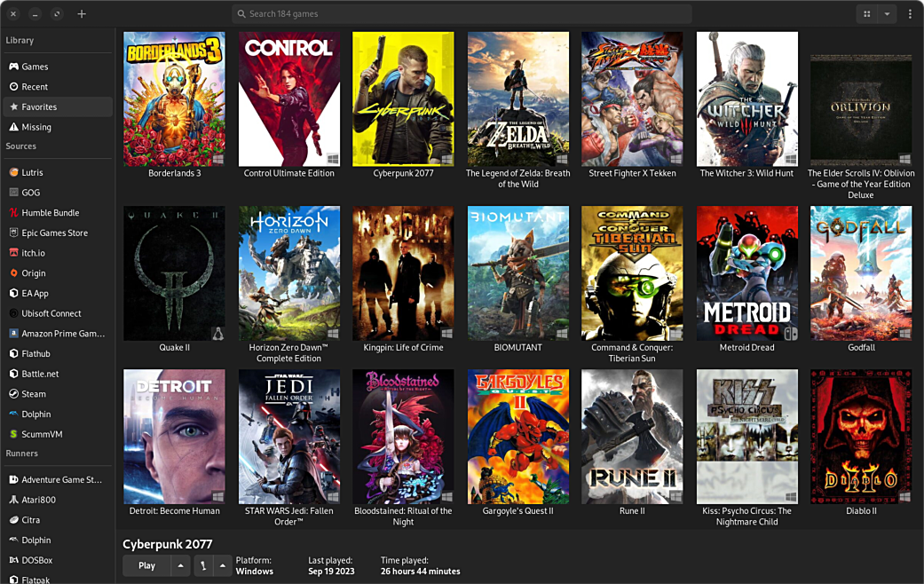Choose the Steam source
This screenshot has height=584, width=924.
point(34,394)
